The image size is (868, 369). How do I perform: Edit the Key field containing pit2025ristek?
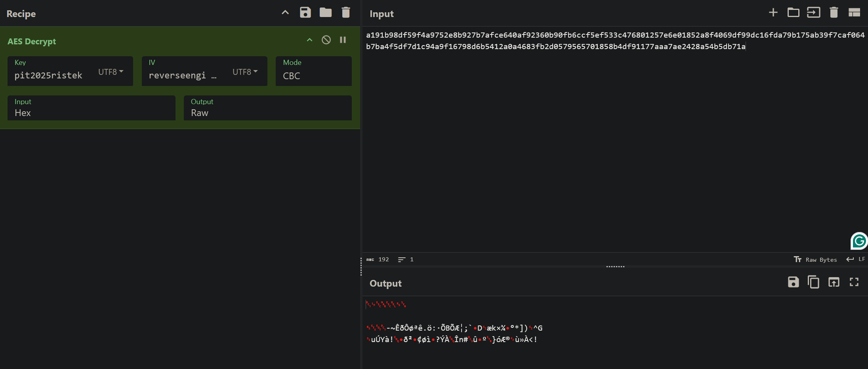49,75
